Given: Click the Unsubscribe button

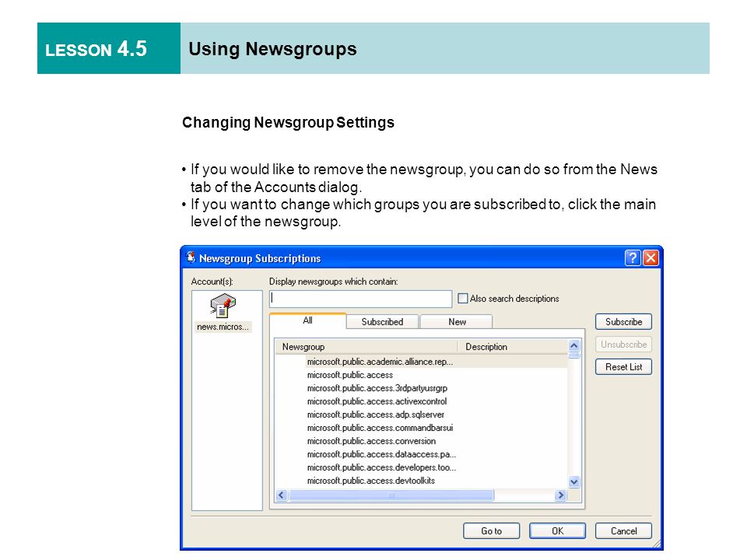Looking at the screenshot, I should (x=623, y=345).
